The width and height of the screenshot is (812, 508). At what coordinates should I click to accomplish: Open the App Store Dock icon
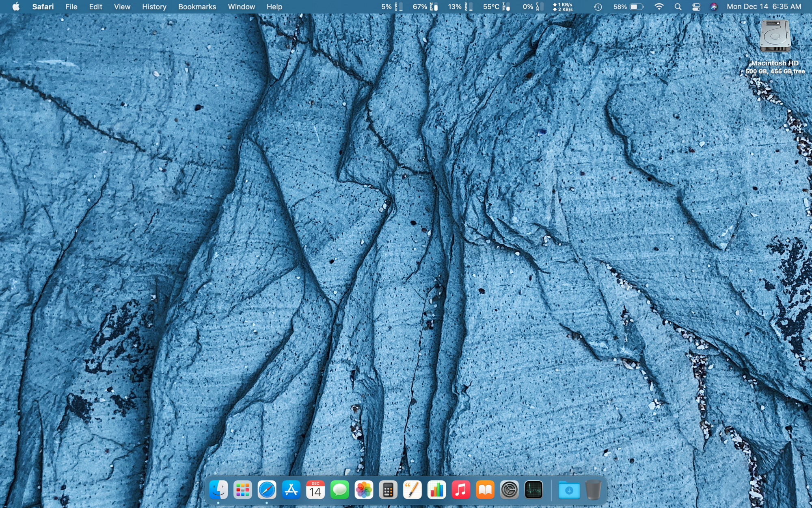291,490
